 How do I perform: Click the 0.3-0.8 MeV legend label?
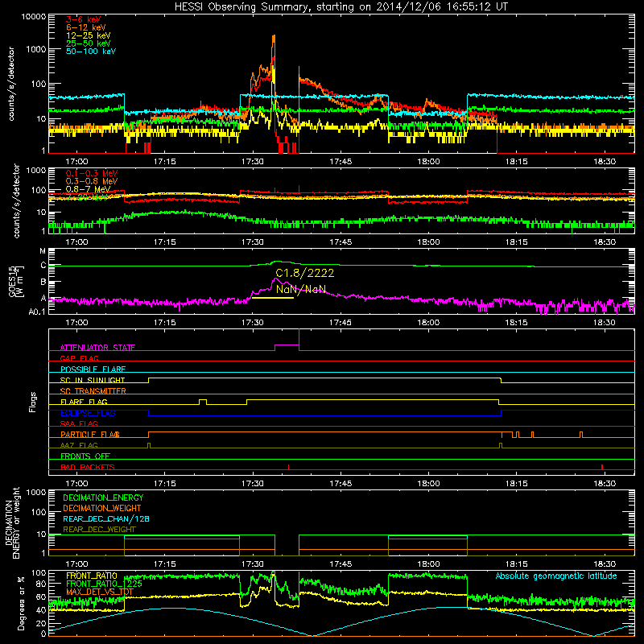click(92, 181)
